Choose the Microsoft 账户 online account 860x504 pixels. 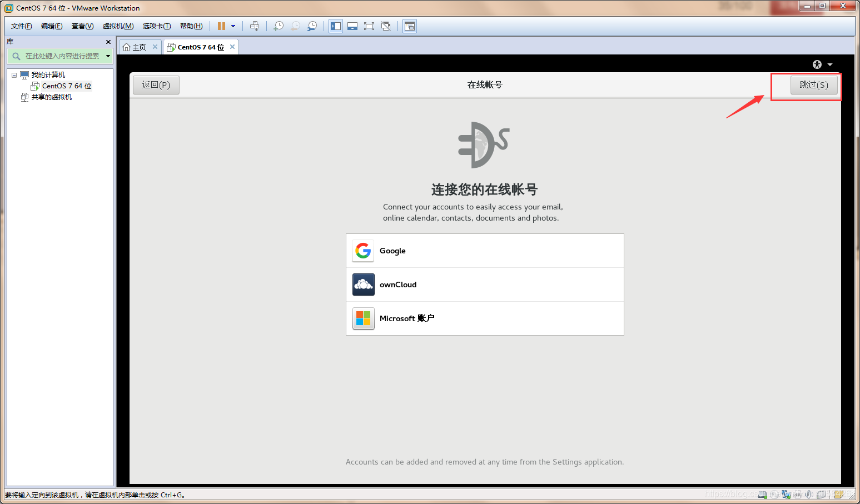(485, 318)
